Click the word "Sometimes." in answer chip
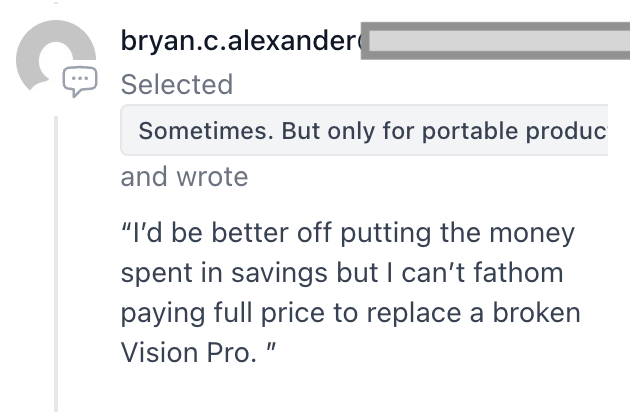Screen dimensions: 630x412 tap(206, 131)
